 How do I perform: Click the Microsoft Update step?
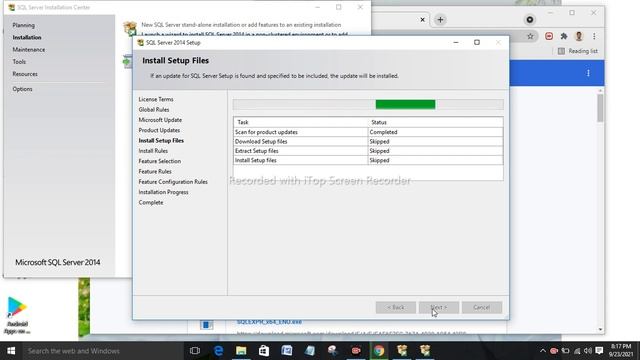point(160,120)
